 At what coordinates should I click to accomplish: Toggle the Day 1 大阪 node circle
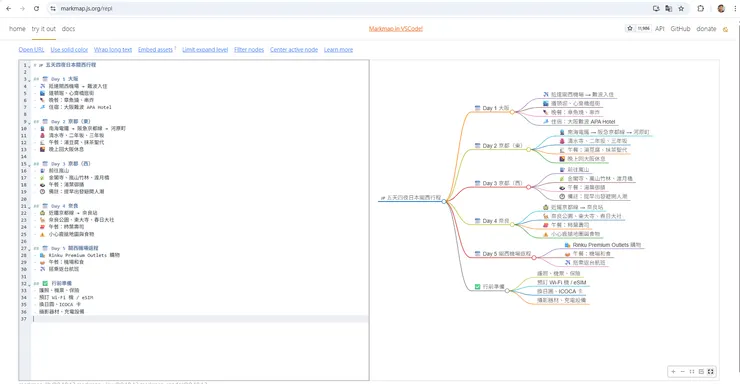point(512,112)
